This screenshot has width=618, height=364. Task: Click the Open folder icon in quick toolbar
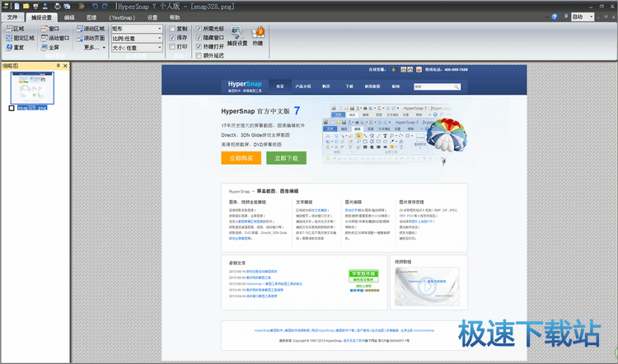tap(26, 6)
